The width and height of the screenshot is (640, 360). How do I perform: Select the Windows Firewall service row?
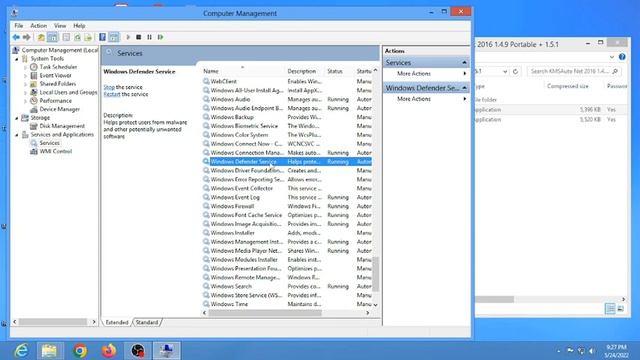(287, 207)
